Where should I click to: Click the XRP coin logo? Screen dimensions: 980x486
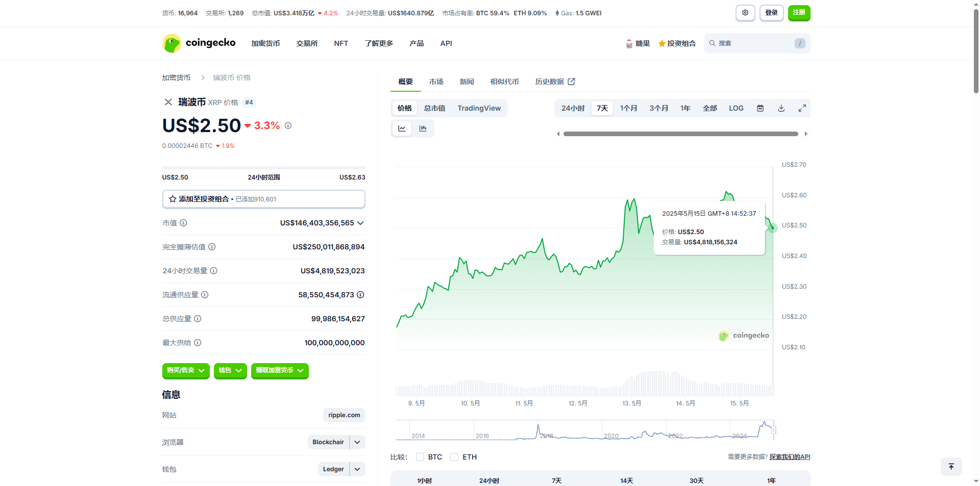[168, 102]
